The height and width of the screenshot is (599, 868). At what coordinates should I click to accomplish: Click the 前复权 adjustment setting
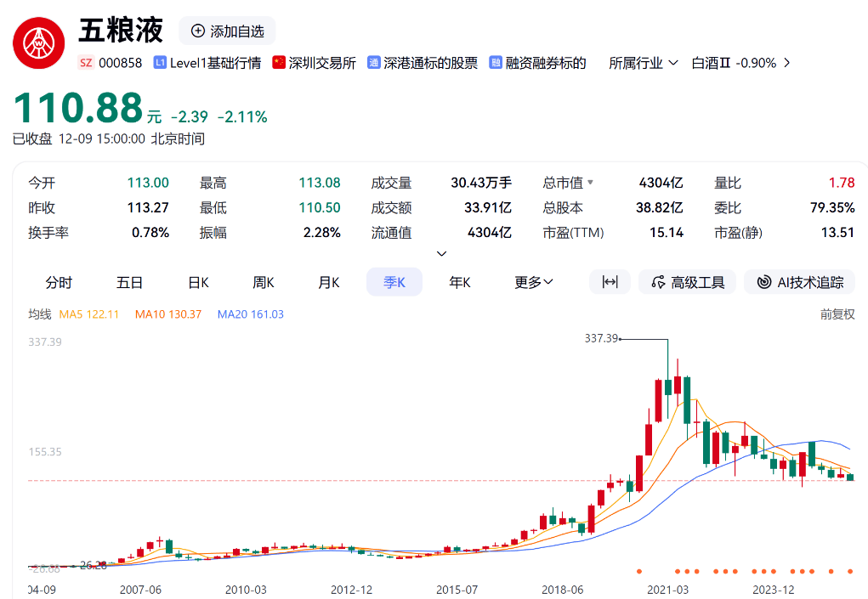click(x=837, y=314)
